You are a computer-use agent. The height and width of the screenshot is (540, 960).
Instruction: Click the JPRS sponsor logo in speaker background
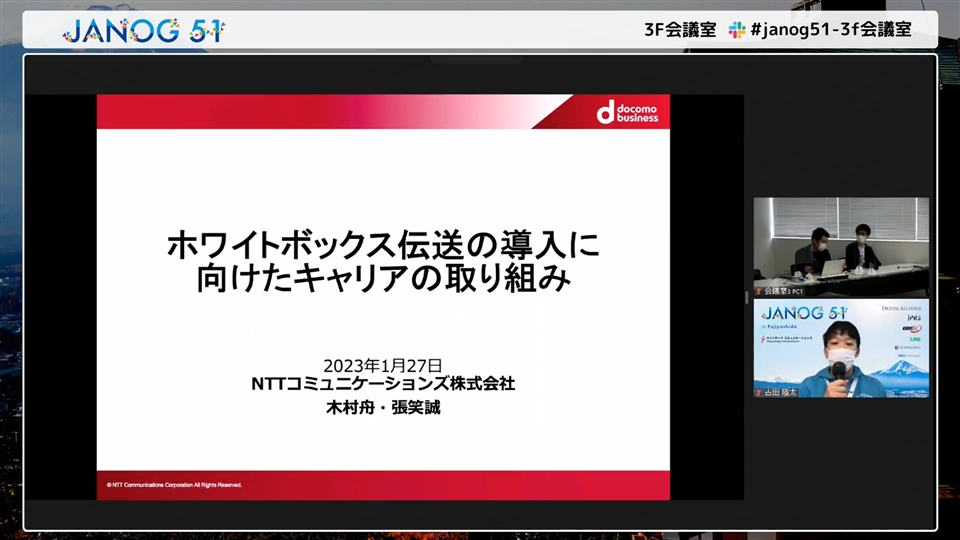(914, 318)
